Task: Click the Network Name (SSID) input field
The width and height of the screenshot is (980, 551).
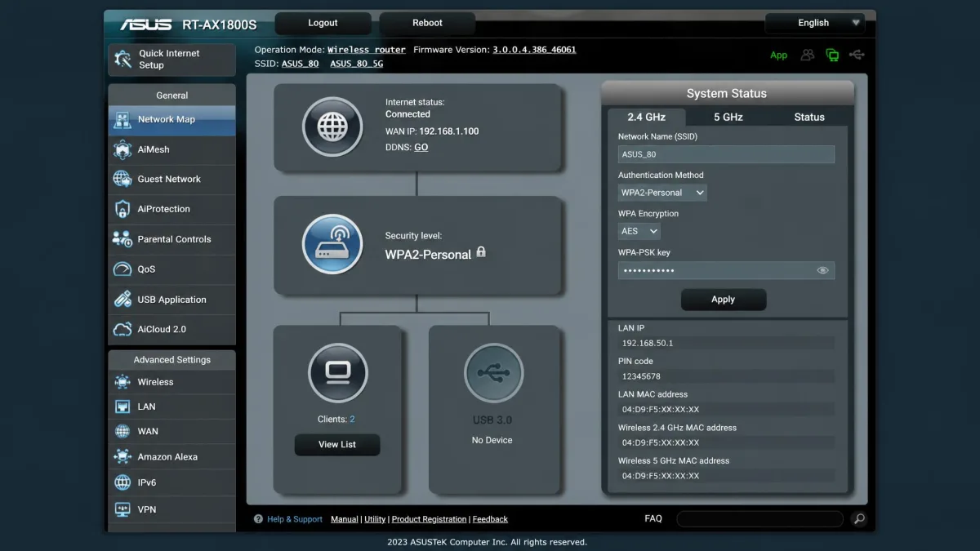Action: pos(726,154)
